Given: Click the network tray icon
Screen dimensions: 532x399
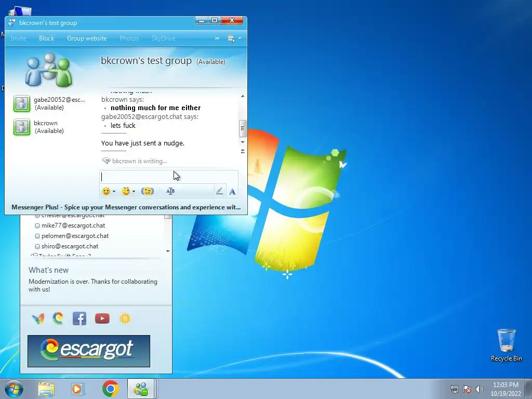Looking at the screenshot, I should [x=454, y=389].
